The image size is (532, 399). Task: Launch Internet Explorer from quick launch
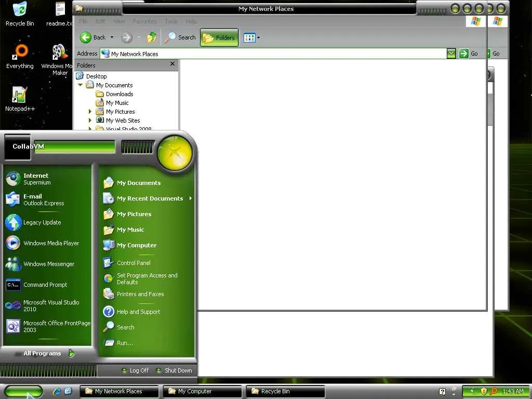pyautogui.click(x=57, y=391)
